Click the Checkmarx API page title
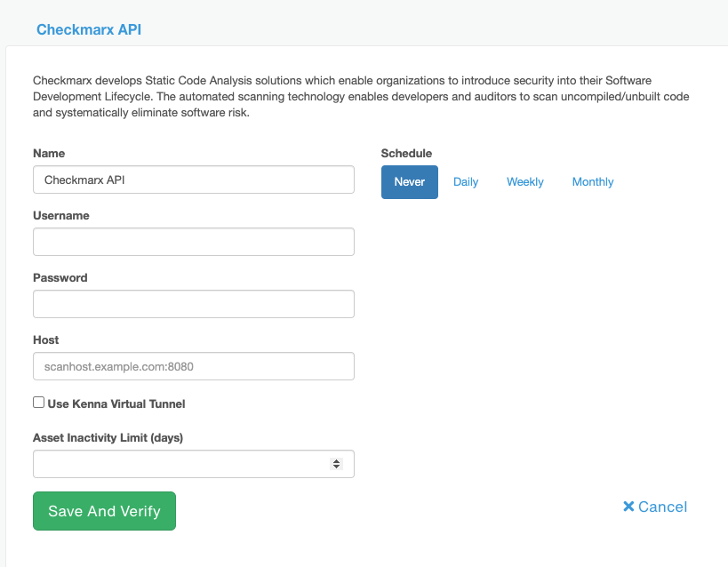 coord(88,29)
